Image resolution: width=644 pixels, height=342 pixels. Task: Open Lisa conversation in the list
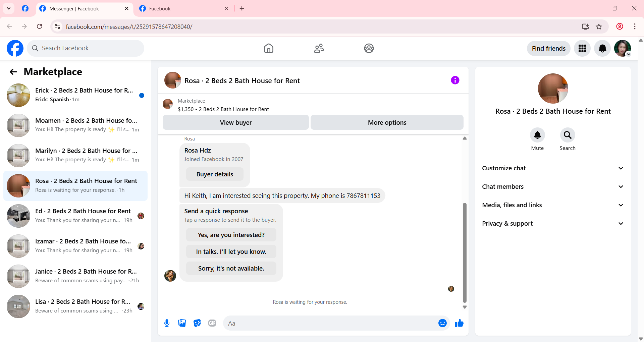[75, 306]
